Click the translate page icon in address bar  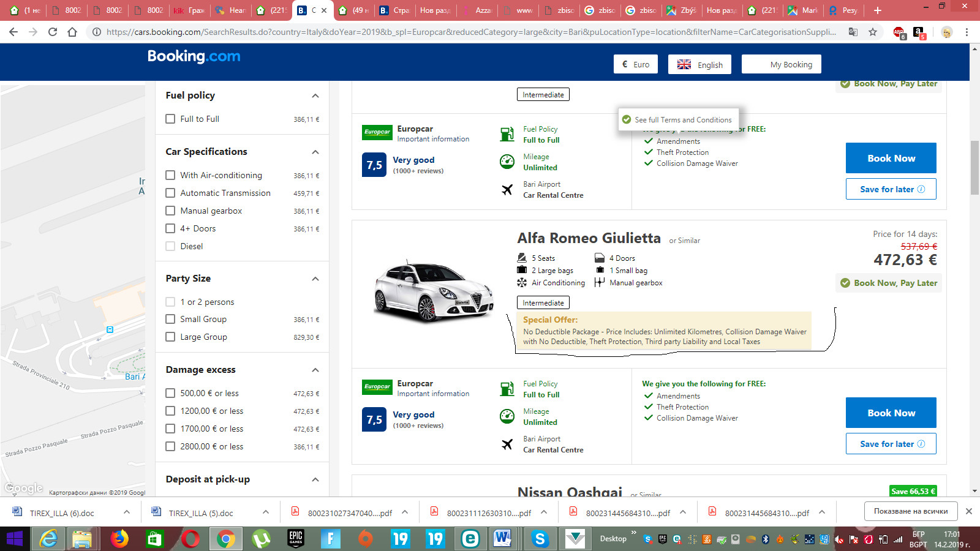tap(853, 32)
